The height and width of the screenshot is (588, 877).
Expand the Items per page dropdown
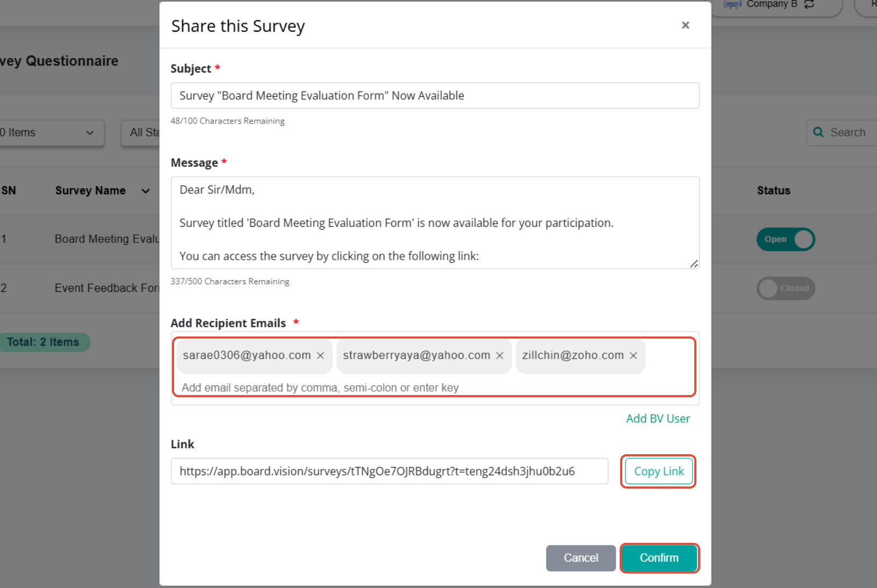point(51,133)
